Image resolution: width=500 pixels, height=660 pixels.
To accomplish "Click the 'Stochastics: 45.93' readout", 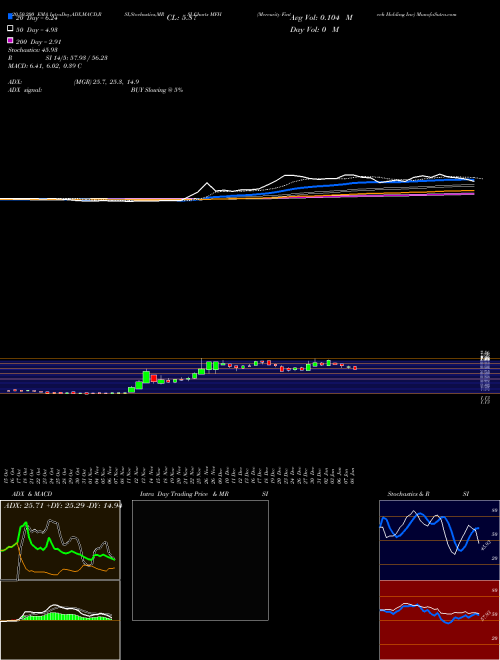I will (x=33, y=50).
